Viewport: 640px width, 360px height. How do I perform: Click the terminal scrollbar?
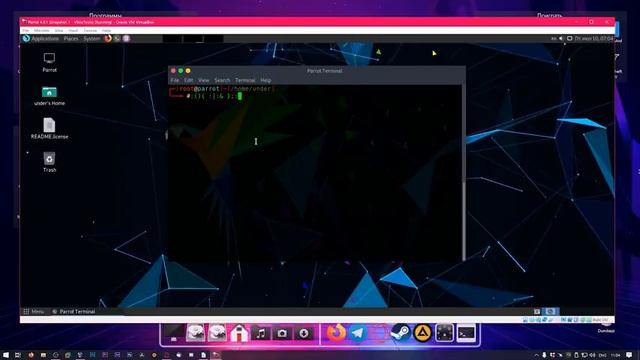464,172
